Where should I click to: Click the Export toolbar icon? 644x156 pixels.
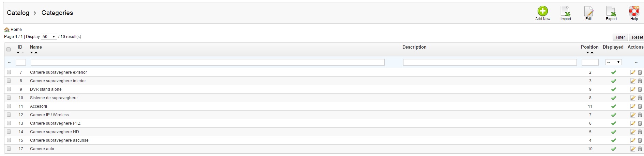(x=611, y=12)
